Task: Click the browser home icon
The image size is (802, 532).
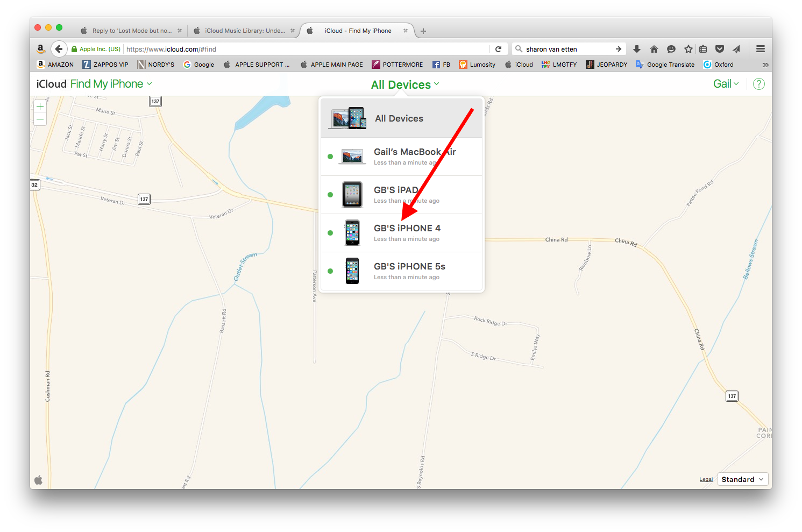Action: [654, 49]
